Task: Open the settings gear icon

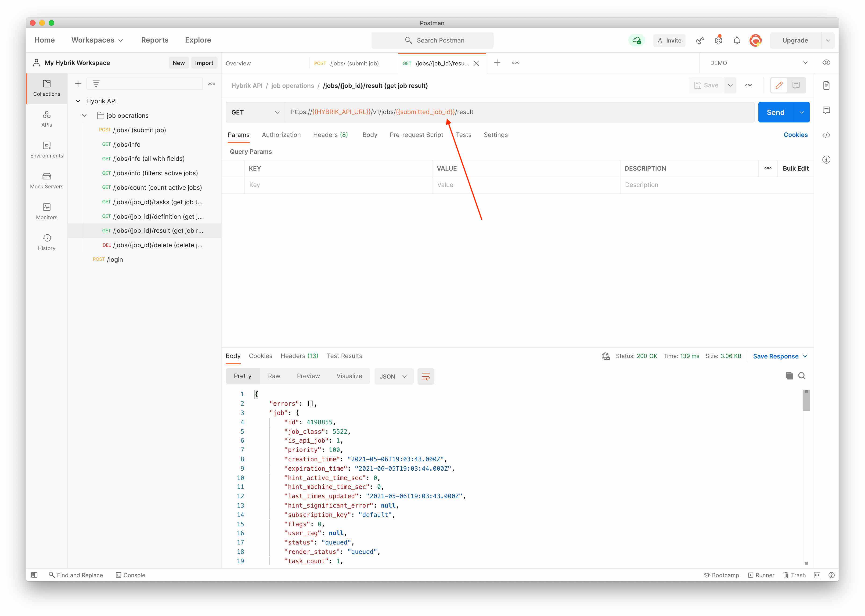Action: tap(718, 40)
